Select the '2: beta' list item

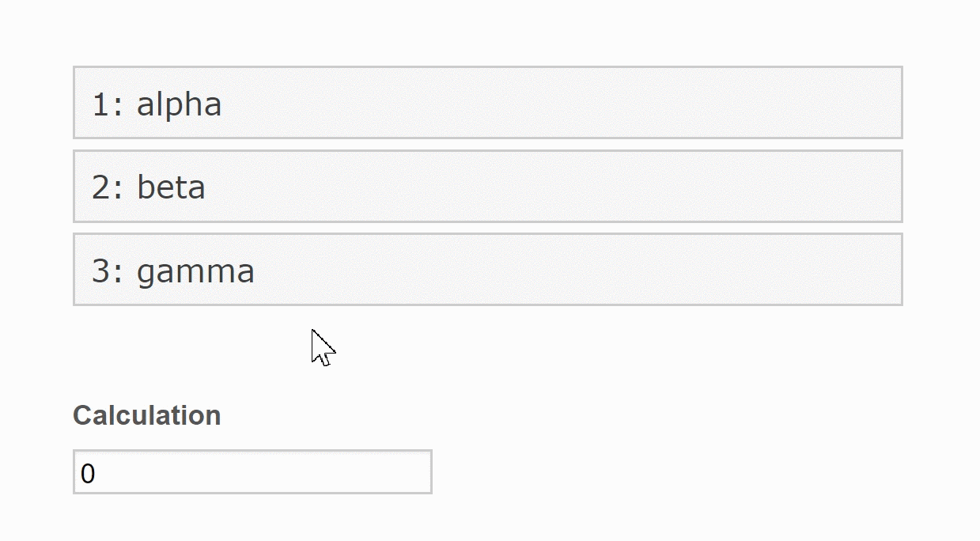pyautogui.click(x=487, y=186)
